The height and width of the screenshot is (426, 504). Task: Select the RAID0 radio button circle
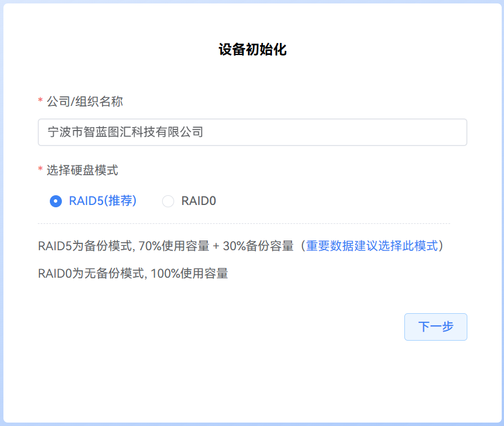point(168,201)
